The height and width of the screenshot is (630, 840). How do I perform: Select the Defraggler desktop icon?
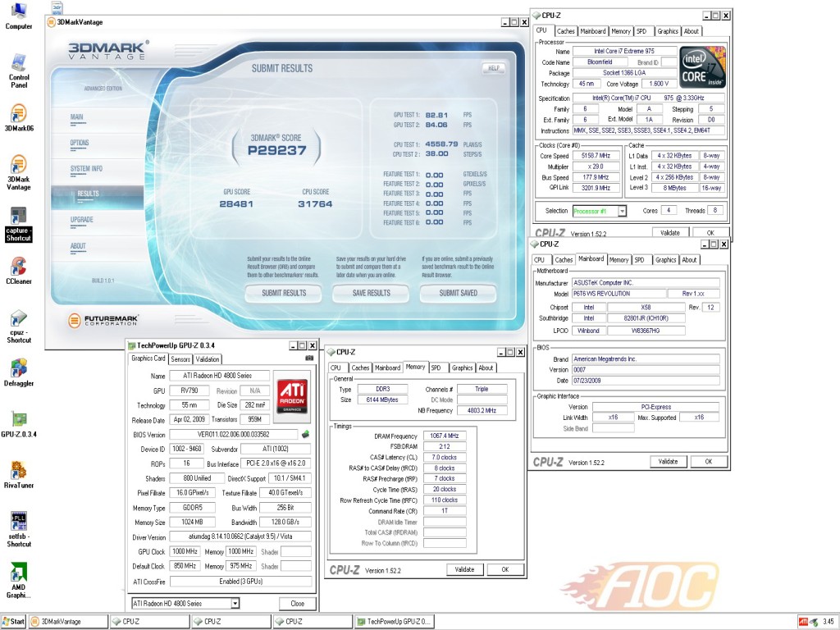coord(19,372)
